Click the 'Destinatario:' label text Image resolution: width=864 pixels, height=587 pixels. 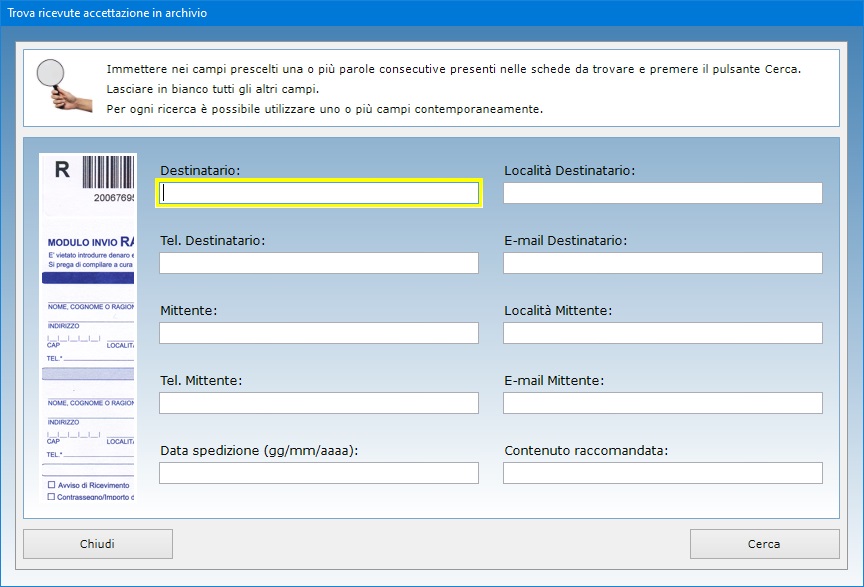point(200,170)
